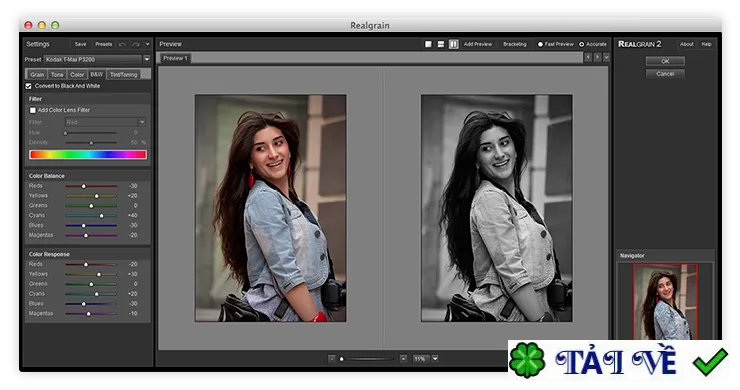This screenshot has height=390, width=740.
Task: Click the black and white preview image
Action: point(497,208)
